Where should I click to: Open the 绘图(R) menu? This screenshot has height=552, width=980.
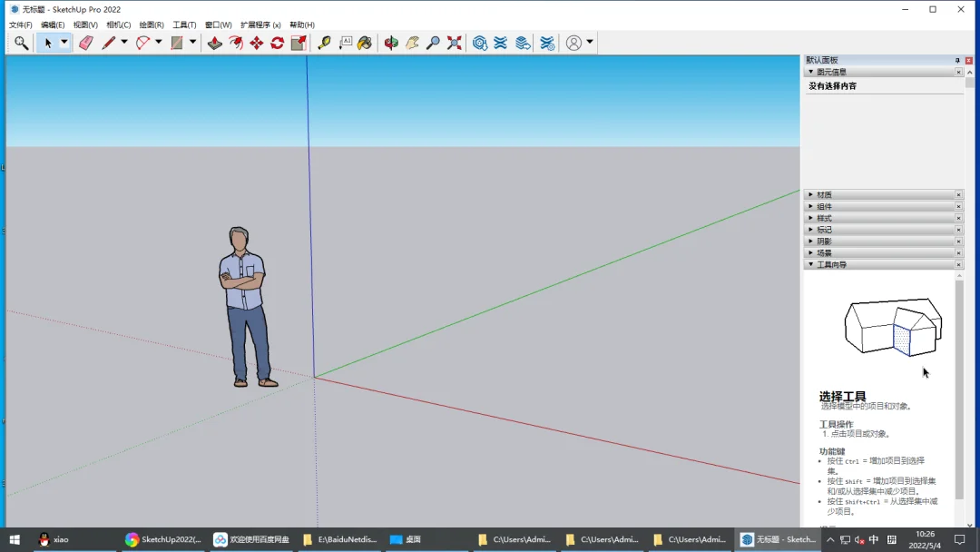pos(152,25)
